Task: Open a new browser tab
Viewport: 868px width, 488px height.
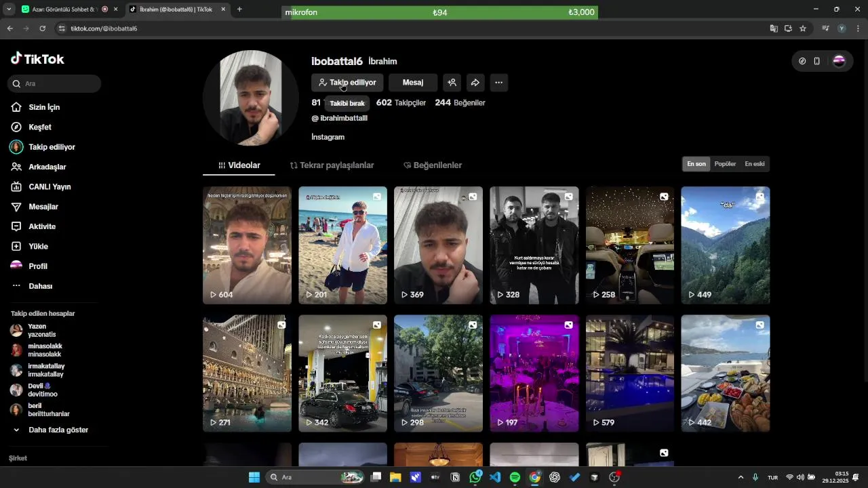Action: 239,9
